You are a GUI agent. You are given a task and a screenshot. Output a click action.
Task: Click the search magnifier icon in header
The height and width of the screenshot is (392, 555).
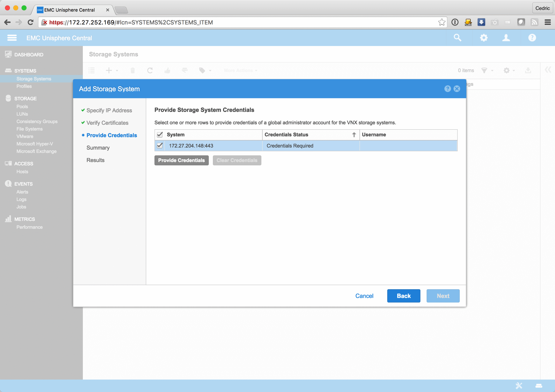457,38
